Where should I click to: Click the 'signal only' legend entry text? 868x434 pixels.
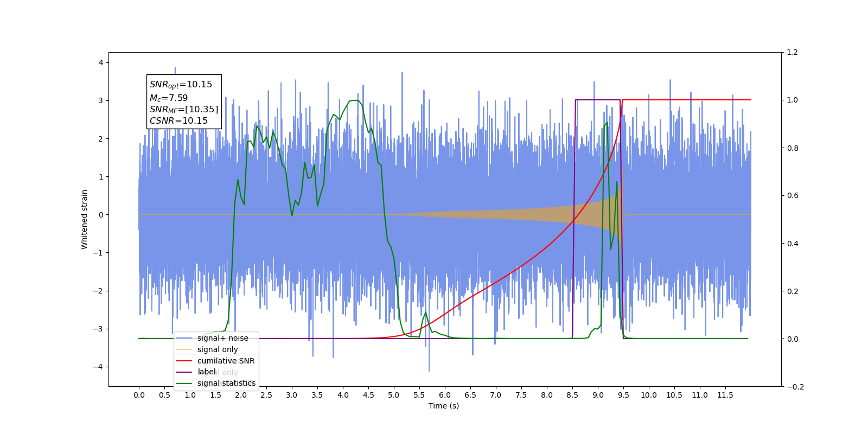218,349
